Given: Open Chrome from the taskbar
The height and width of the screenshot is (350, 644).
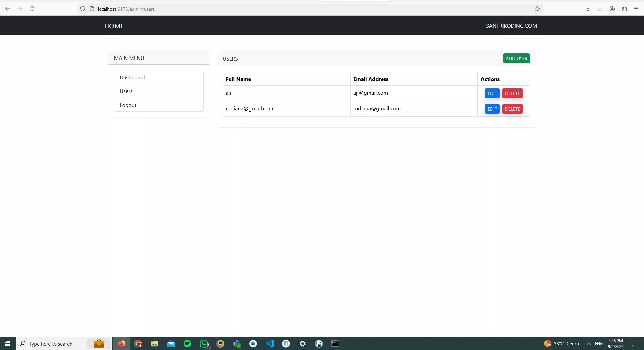Looking at the screenshot, I should click(138, 344).
